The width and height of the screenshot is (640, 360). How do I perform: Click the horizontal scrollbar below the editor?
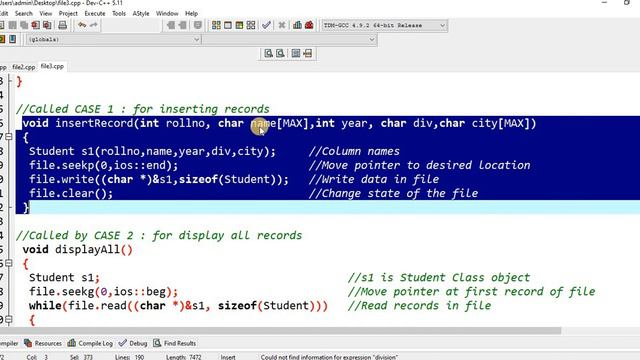pos(280,330)
